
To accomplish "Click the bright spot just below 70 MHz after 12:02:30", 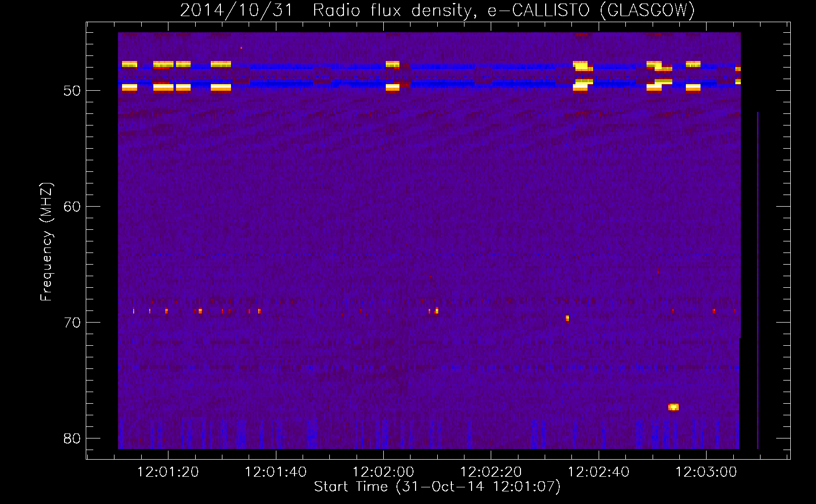I will (567, 319).
